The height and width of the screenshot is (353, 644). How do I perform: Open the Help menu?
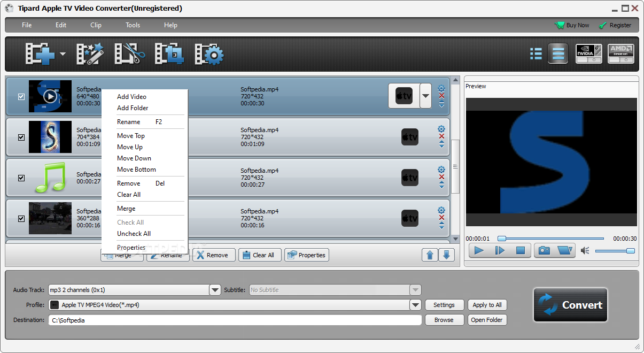tap(170, 25)
